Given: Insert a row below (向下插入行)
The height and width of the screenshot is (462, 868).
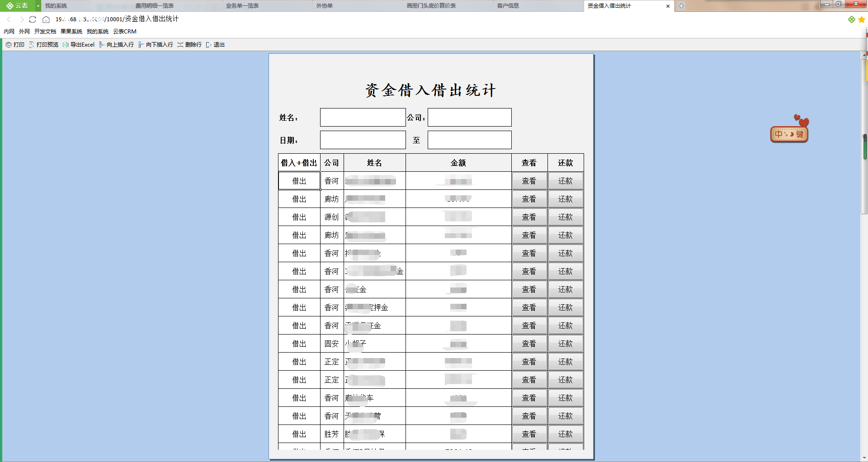Looking at the screenshot, I should click(x=156, y=45).
